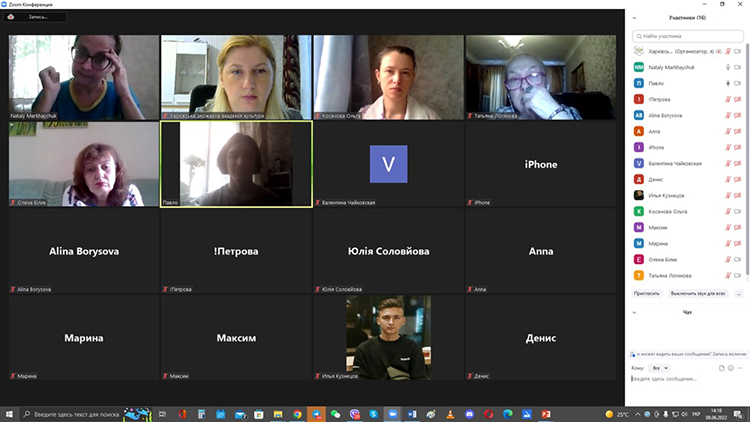Click the Telegram icon in the taskbar
The height and width of the screenshot is (422, 750).
coord(316,414)
